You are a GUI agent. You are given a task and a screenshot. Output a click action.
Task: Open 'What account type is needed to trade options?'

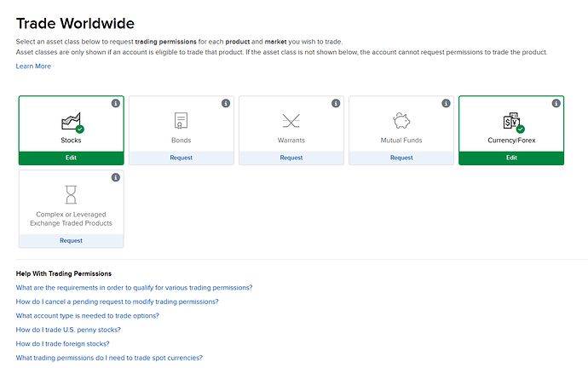[88, 315]
